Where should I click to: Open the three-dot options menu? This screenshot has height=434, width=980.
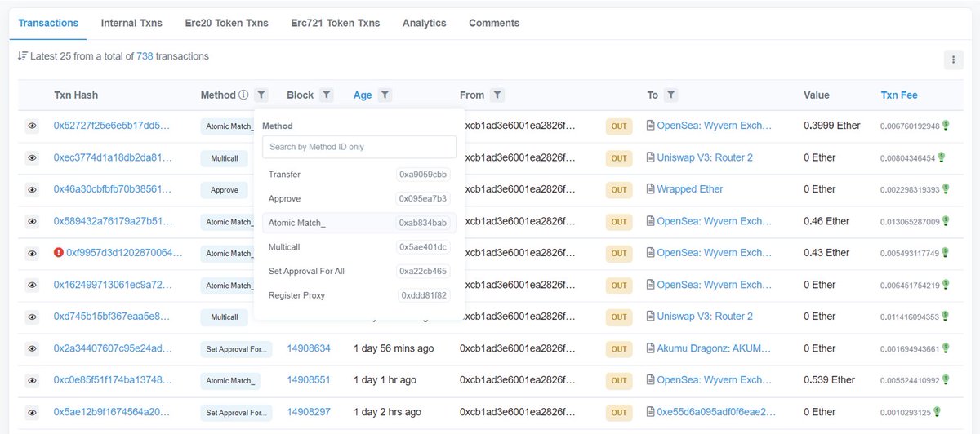[953, 60]
